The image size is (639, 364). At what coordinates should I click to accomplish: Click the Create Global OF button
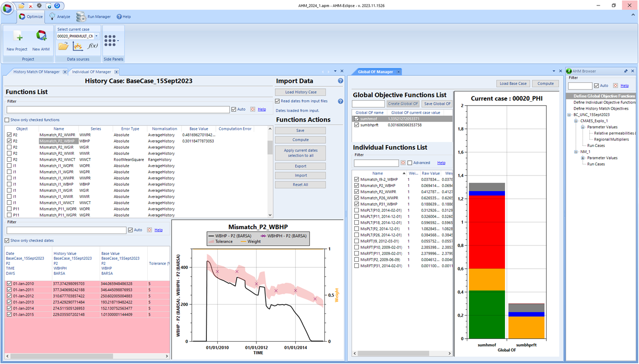tap(402, 104)
